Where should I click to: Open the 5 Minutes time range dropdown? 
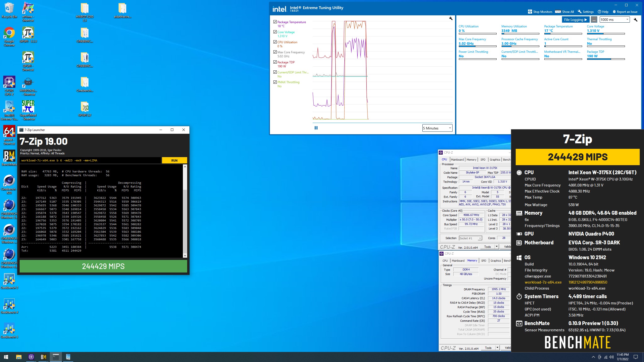[437, 128]
